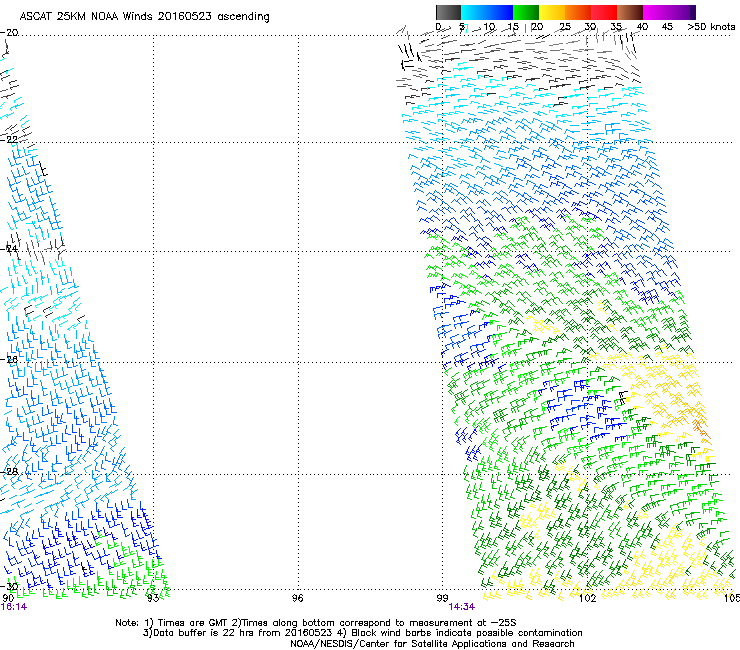
Task: Click the 14:34 swath time label
Action: pyautogui.click(x=462, y=607)
